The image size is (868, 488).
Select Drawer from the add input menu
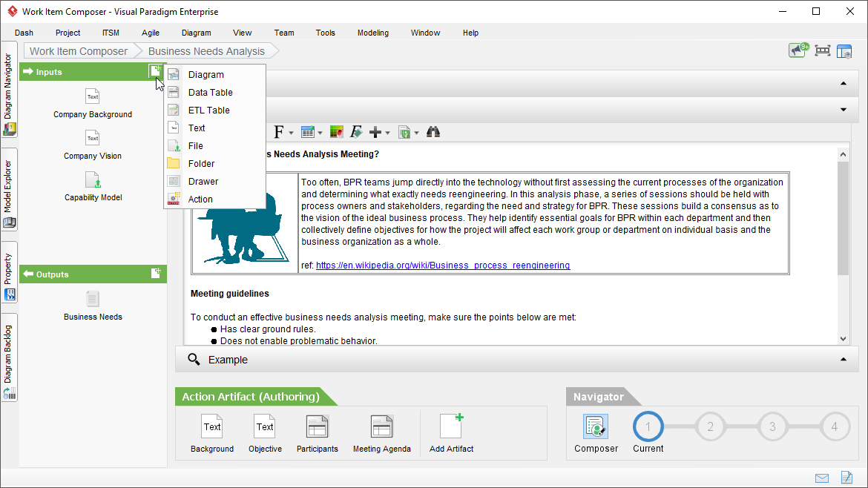tap(215, 181)
